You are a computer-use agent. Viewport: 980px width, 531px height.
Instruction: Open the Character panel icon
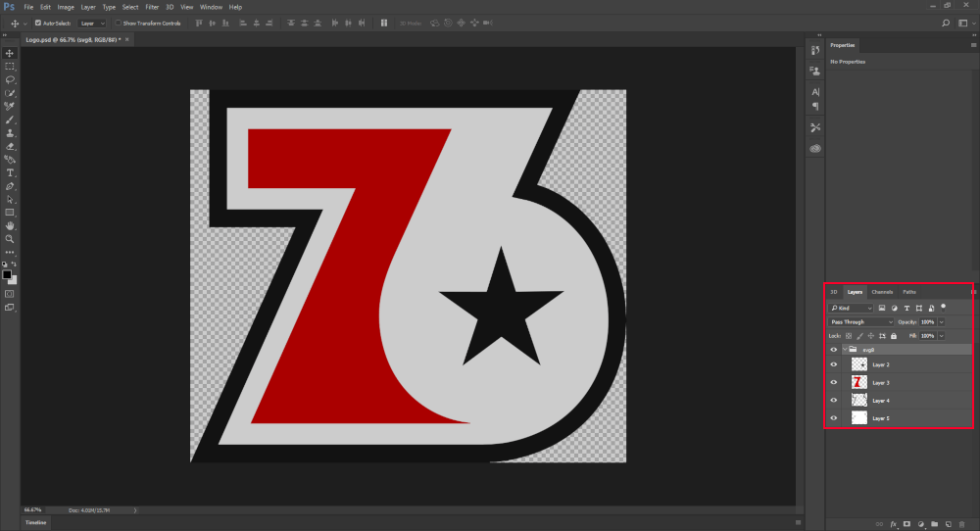click(x=815, y=92)
